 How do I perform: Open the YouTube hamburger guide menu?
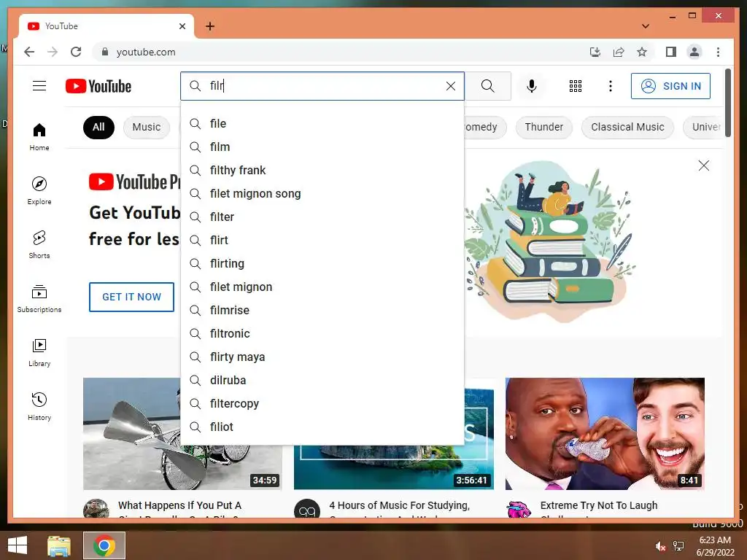39,86
